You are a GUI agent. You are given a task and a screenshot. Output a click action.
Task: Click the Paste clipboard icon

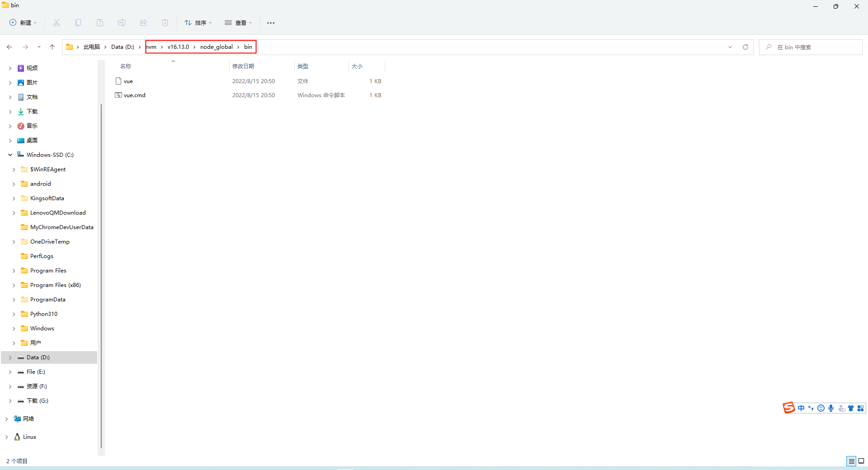point(100,23)
